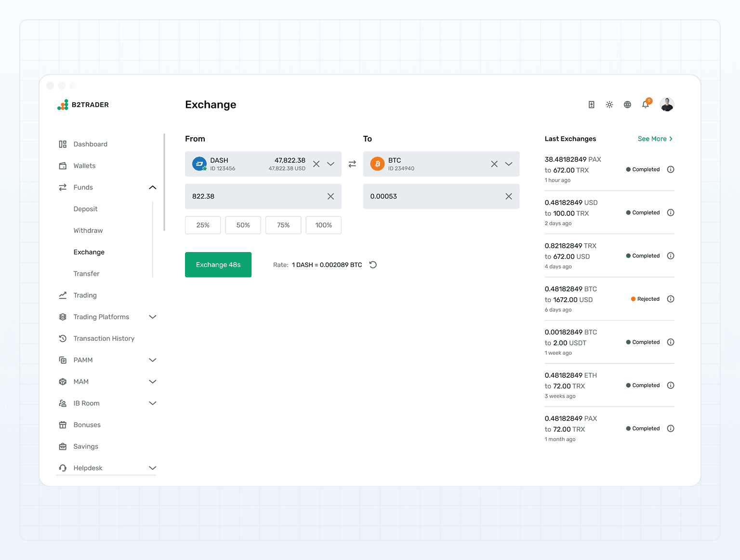Show info for 0.48182849 ETH exchange

(x=671, y=386)
